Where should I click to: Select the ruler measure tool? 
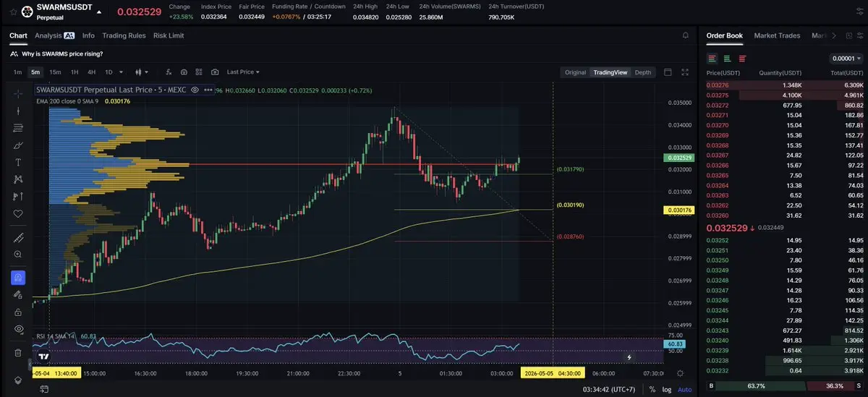click(18, 238)
